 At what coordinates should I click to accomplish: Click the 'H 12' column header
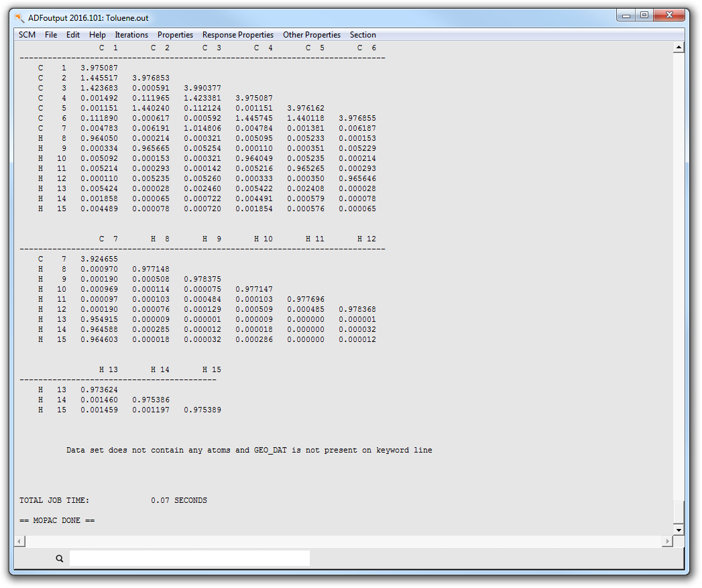pos(366,239)
